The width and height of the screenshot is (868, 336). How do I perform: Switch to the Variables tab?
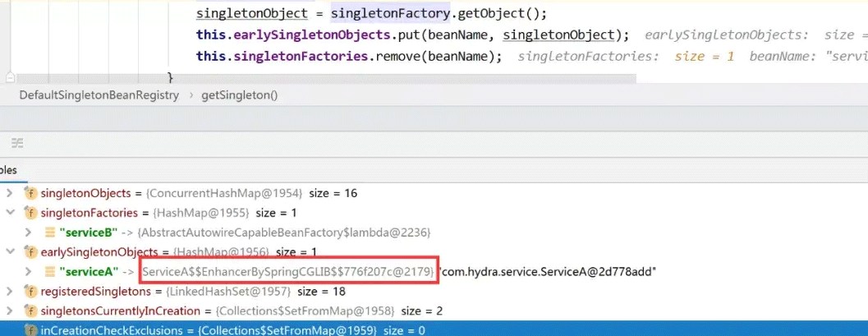pyautogui.click(x=8, y=170)
